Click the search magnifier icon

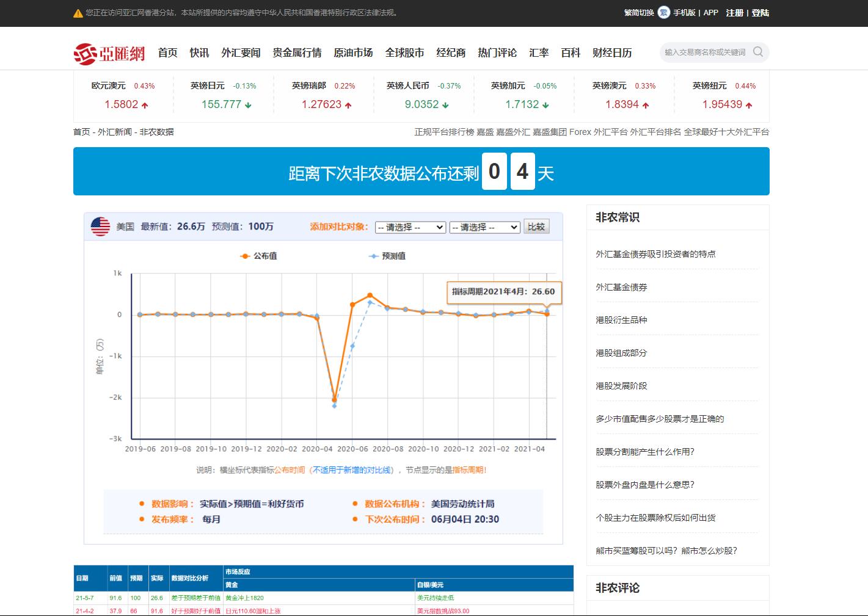pos(758,52)
